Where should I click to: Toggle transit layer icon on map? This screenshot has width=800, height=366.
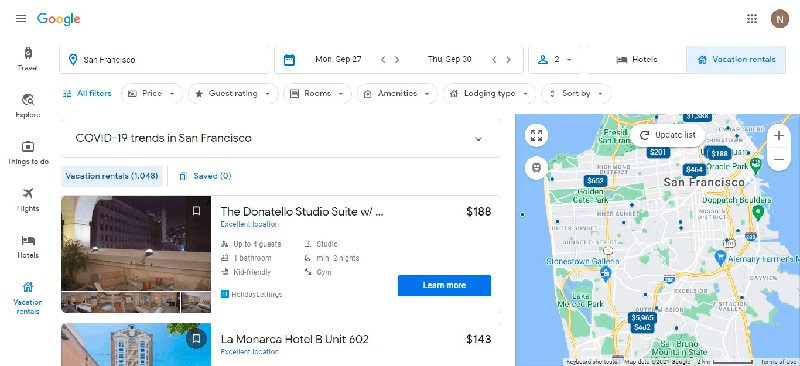536,167
